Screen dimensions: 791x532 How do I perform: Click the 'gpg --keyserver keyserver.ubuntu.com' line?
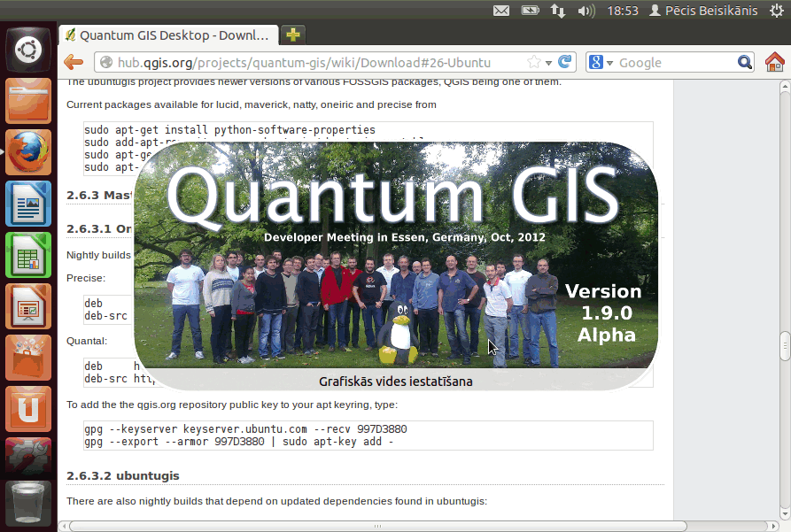[245, 429]
